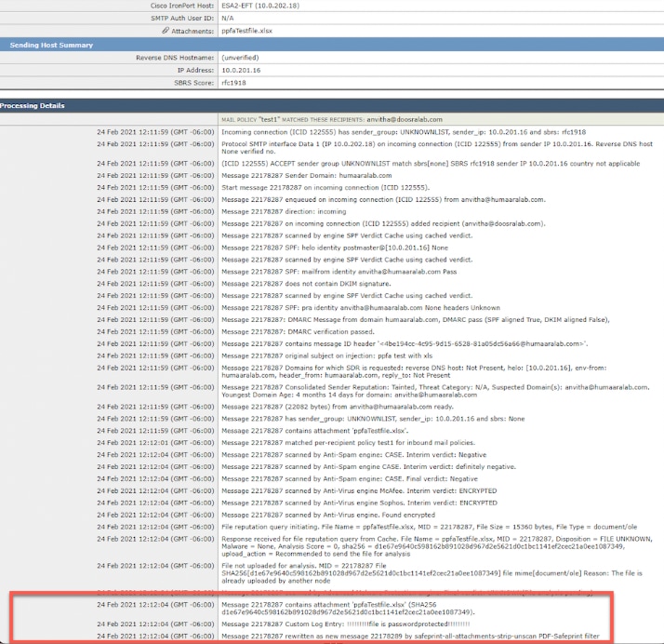
Task: Click the matched per-recipient policy test1 line
Action: (x=349, y=443)
